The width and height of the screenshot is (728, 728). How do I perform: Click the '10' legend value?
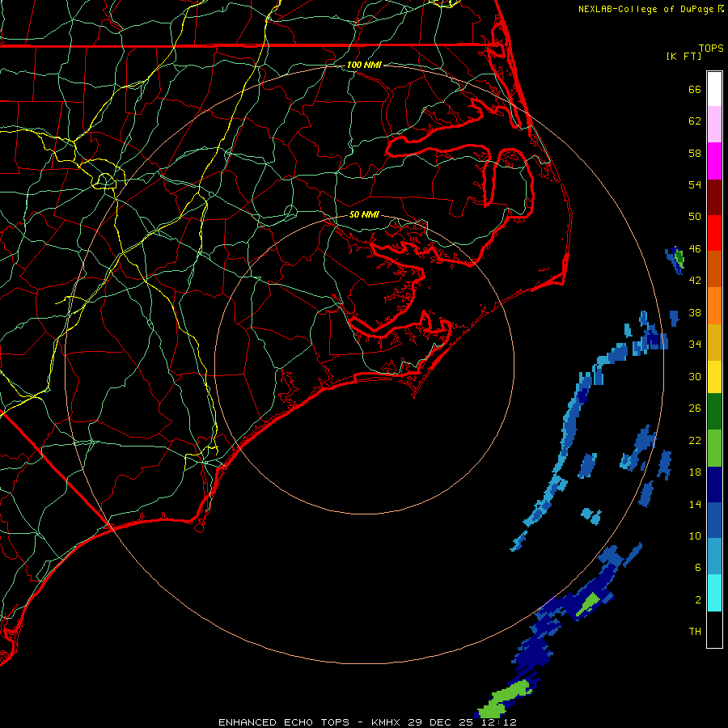[695, 536]
